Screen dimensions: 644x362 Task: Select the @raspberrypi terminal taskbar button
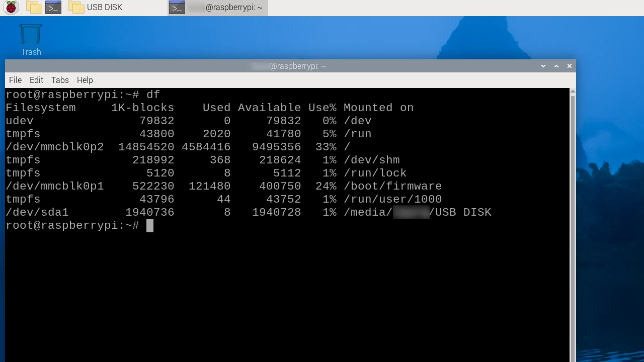point(218,8)
